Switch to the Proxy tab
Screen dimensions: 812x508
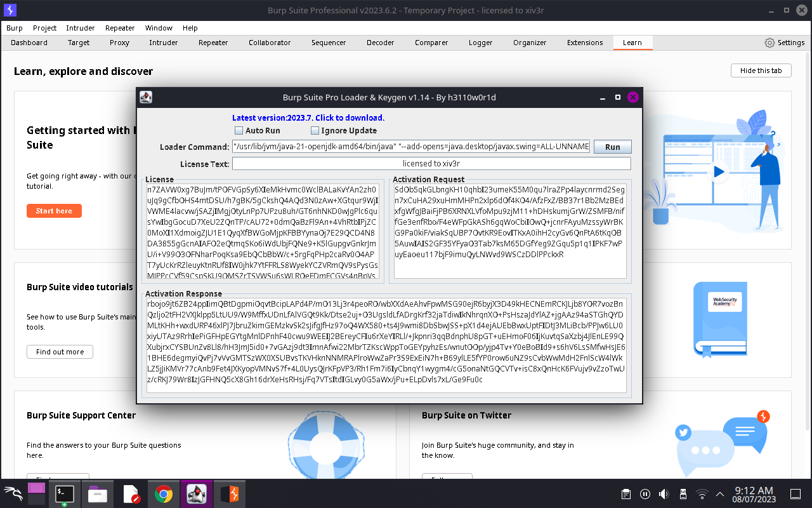[x=119, y=43]
